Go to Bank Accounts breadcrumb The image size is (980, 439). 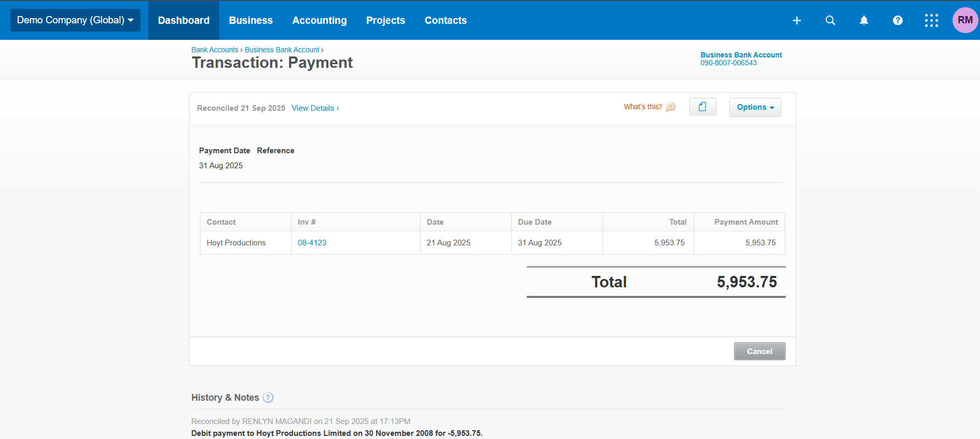[x=214, y=50]
